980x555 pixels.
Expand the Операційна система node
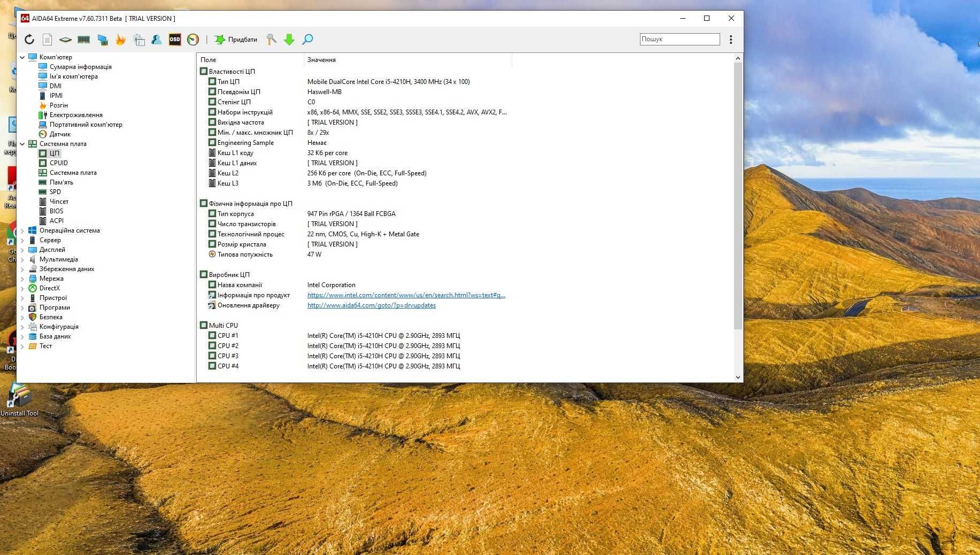coord(22,230)
